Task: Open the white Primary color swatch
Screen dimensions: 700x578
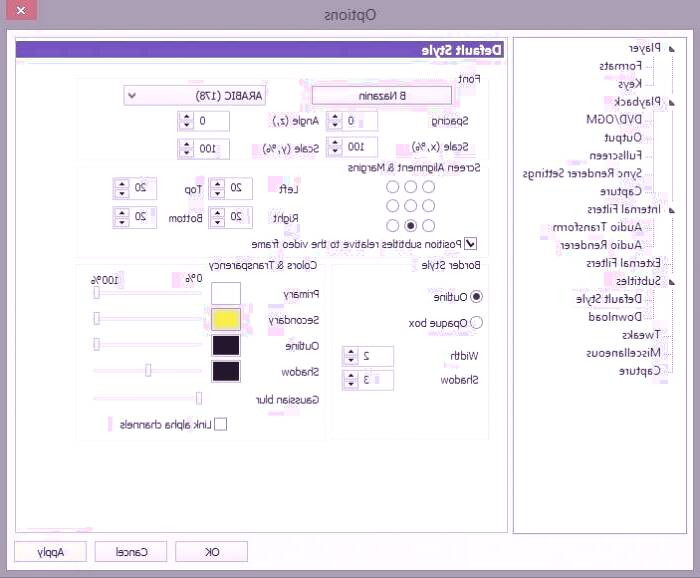Action: point(226,293)
